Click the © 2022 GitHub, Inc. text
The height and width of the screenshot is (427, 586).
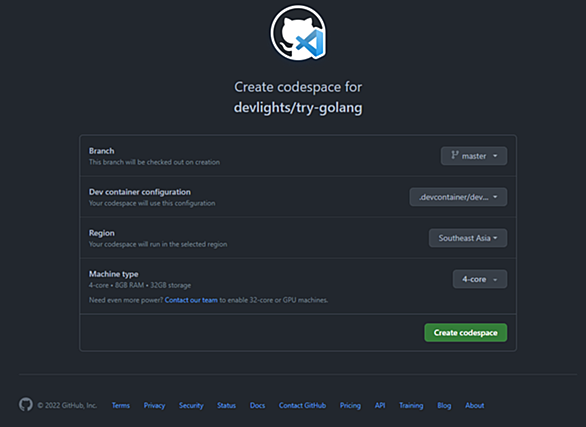[67, 405]
